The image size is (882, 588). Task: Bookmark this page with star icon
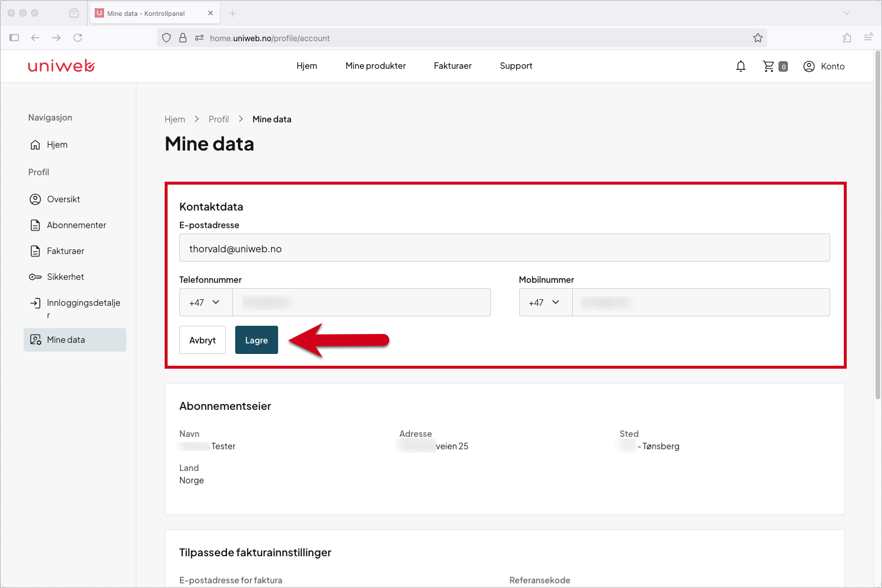pos(758,38)
